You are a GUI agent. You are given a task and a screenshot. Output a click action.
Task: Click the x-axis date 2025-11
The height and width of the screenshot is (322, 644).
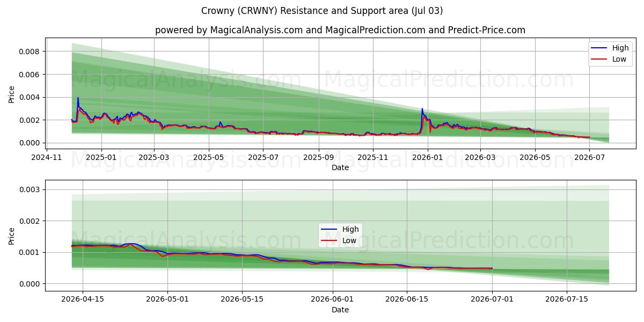pyautogui.click(x=373, y=157)
